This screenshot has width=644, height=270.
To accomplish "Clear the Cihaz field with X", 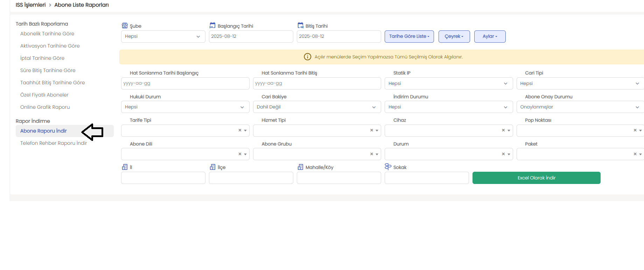I will coord(503,130).
